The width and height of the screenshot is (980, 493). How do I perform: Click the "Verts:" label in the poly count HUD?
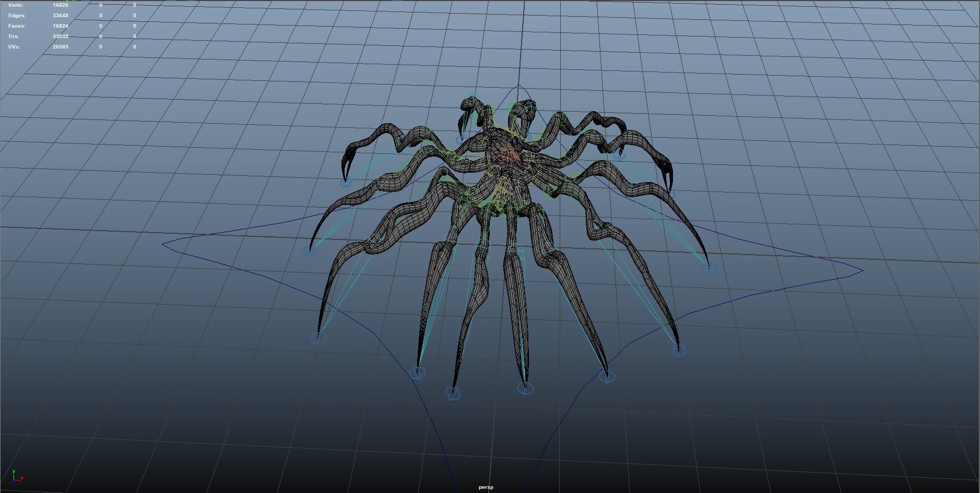[x=16, y=5]
